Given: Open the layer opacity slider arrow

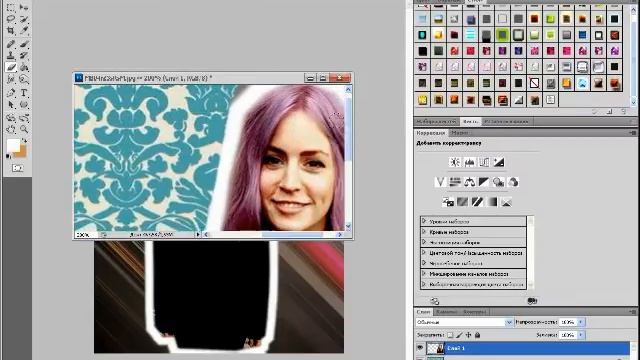Looking at the screenshot, I should tap(580, 322).
